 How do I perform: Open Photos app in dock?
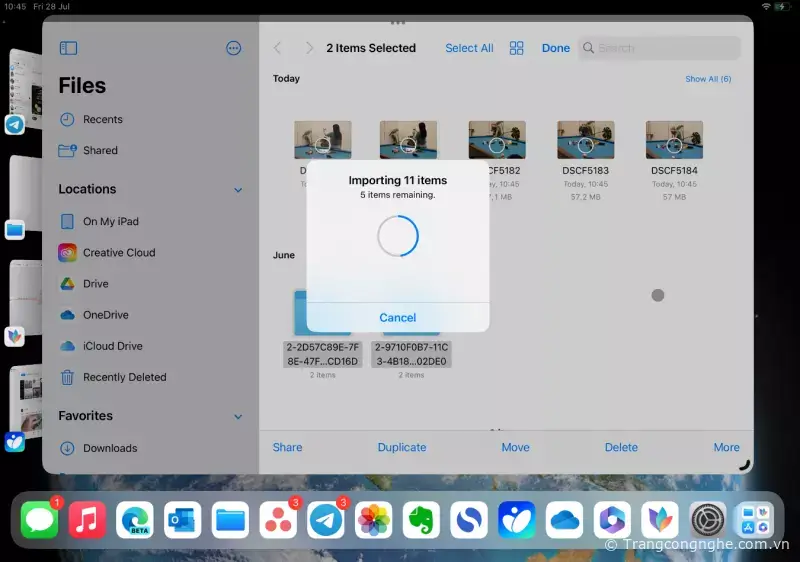tap(374, 520)
